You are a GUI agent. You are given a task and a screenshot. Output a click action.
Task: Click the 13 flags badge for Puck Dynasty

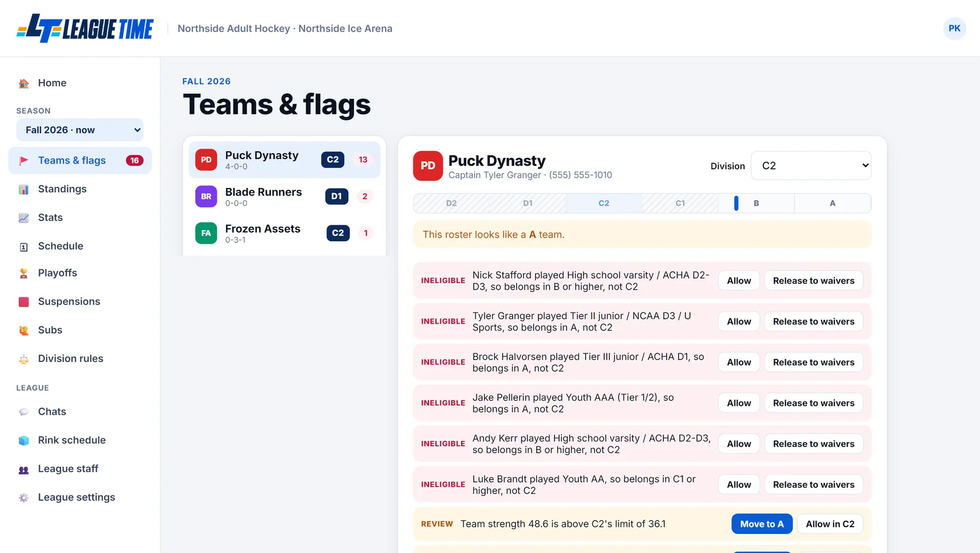[363, 160]
